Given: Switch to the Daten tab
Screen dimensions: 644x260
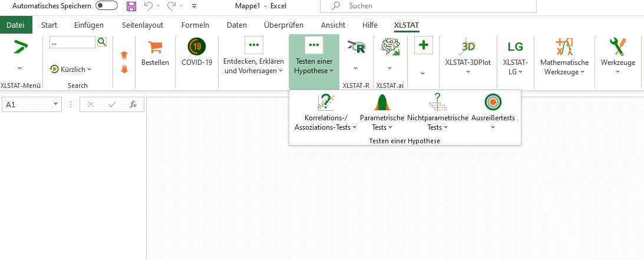Looking at the screenshot, I should pos(237,25).
